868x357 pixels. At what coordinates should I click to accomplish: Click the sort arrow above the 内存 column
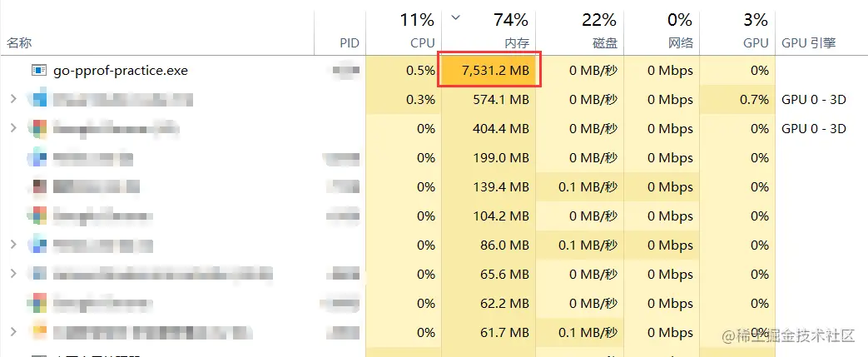point(455,17)
